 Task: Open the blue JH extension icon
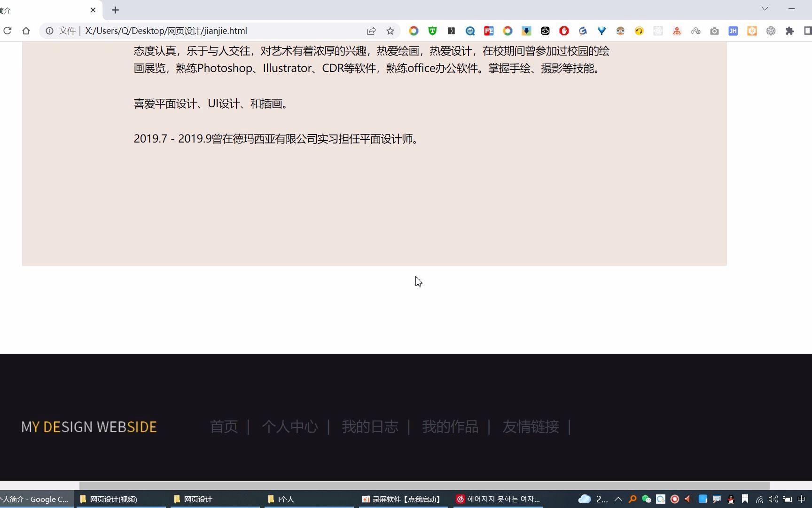click(x=733, y=31)
